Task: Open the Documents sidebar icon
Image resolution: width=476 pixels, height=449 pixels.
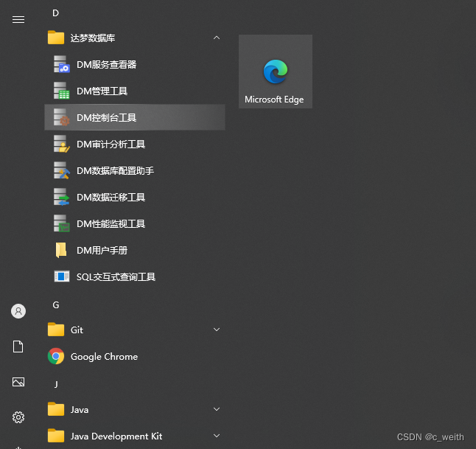Action: (18, 347)
